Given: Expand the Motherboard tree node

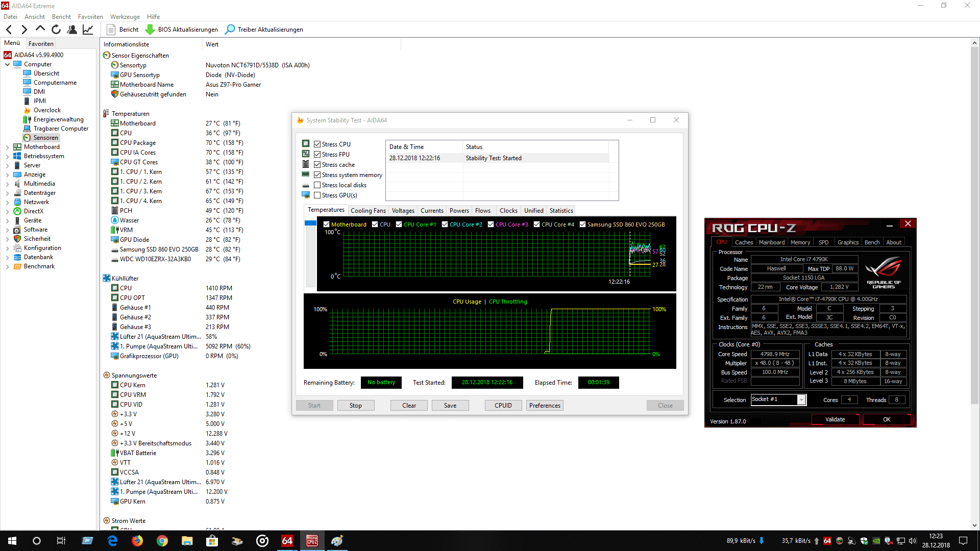Looking at the screenshot, I should point(7,147).
